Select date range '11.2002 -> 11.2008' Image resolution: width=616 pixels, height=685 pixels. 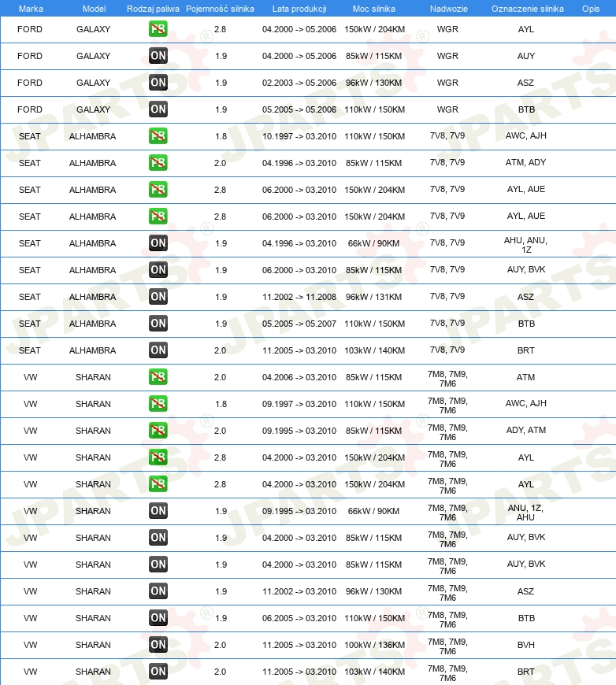point(299,297)
